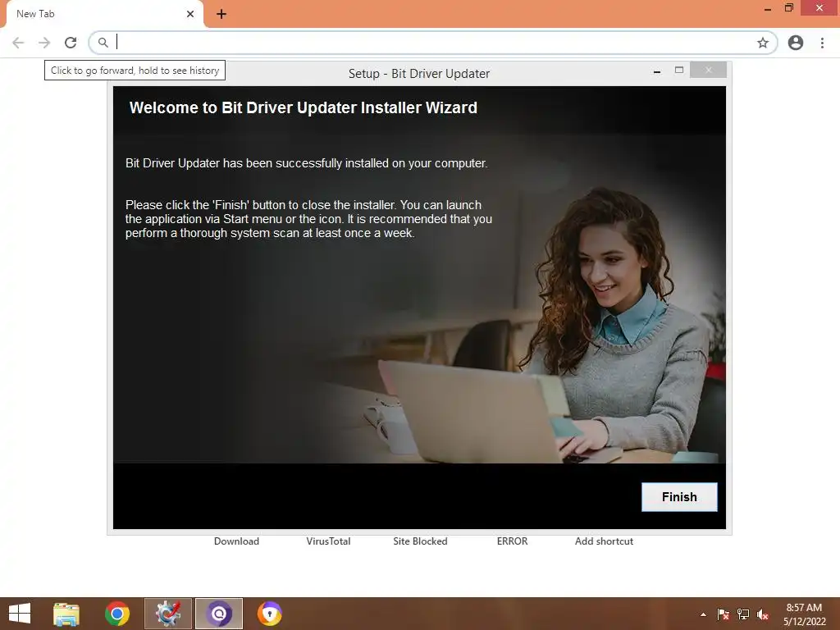Click the 'Setup - Bit Driver Updater' title bar
The image size is (840, 630).
click(419, 73)
